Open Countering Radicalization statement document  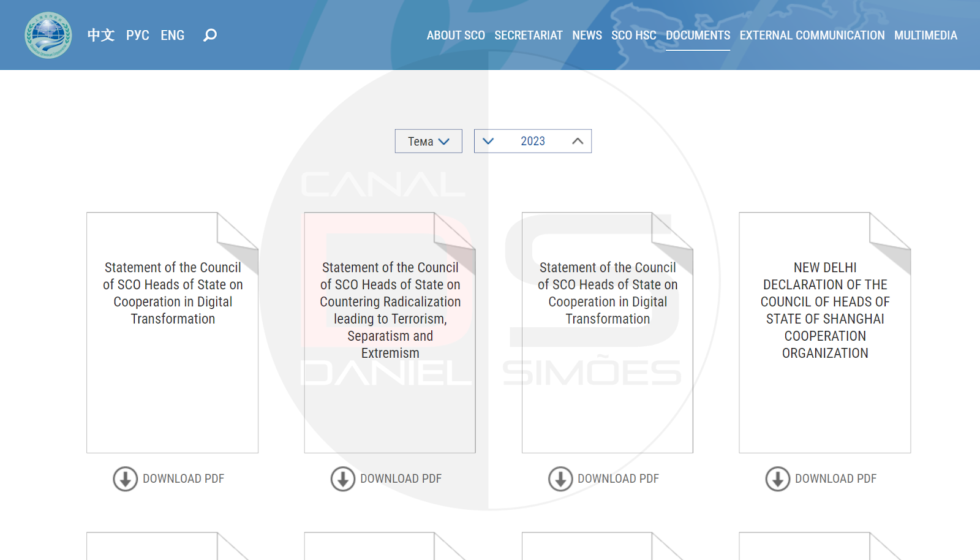[x=390, y=333]
